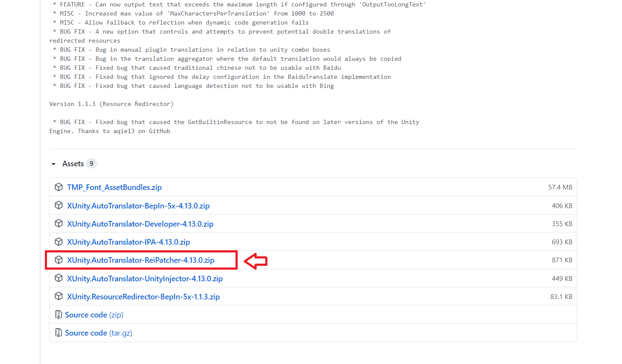The image size is (622, 364).
Task: Click the package icon beside UnityInjector-4.13.0.zip
Action: (x=59, y=278)
